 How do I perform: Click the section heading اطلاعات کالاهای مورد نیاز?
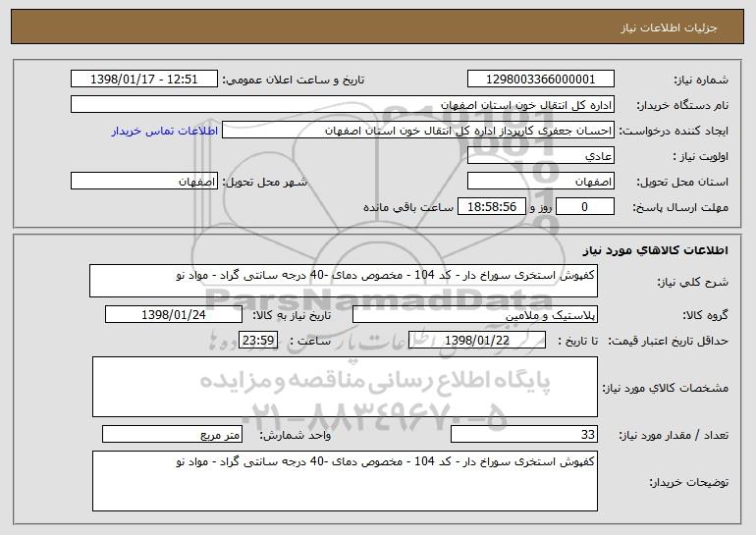(x=655, y=250)
